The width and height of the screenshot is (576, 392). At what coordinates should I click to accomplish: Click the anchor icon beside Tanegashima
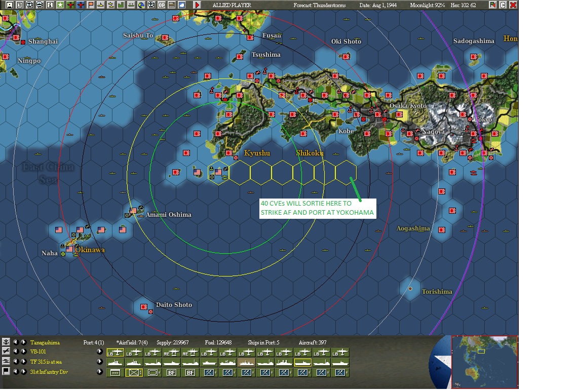pyautogui.click(x=6, y=342)
